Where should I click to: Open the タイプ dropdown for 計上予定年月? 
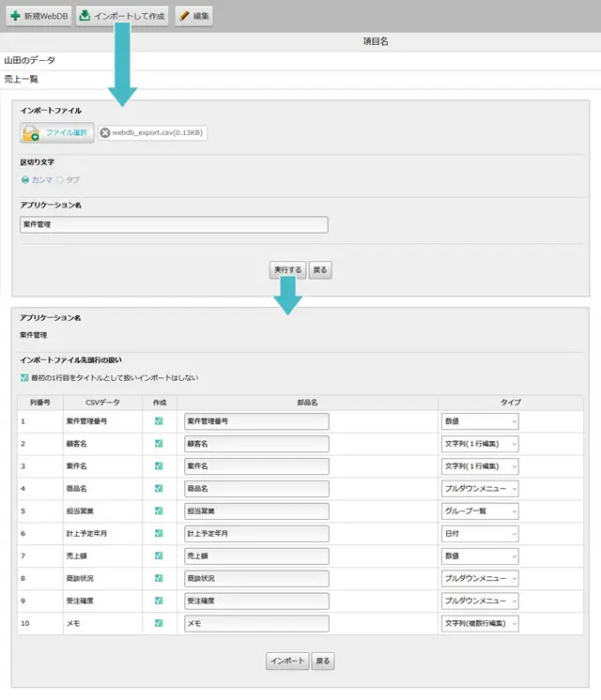click(x=480, y=534)
